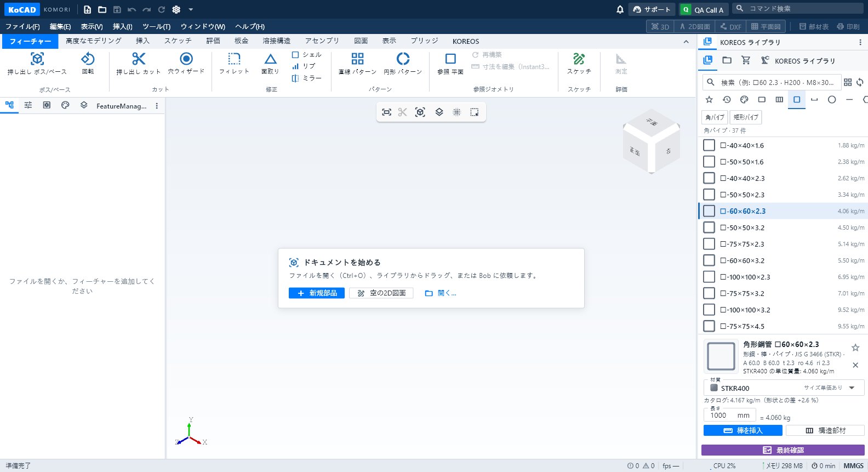
Task: Switch to the 板金 ribbon tab
Action: point(241,41)
